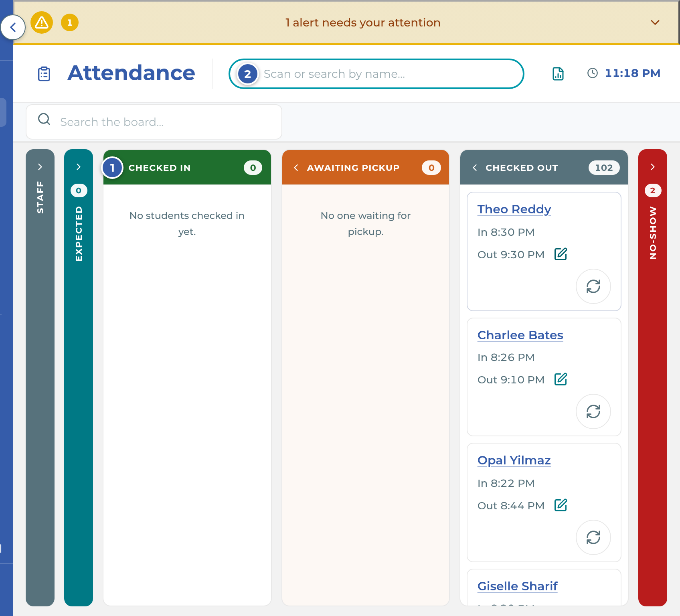Viewport: 680px width, 616px height.
Task: Click 'In 8:30 PM' on Theo Reddy card
Action: click(506, 232)
